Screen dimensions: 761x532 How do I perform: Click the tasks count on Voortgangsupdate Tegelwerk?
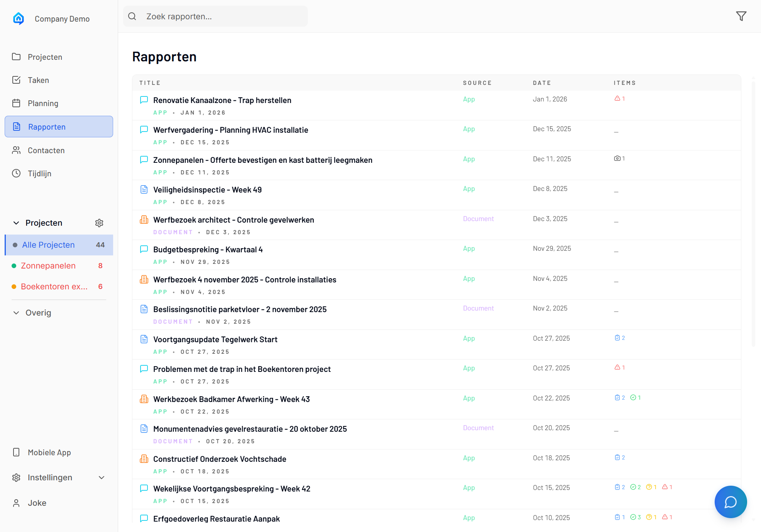[x=619, y=338]
